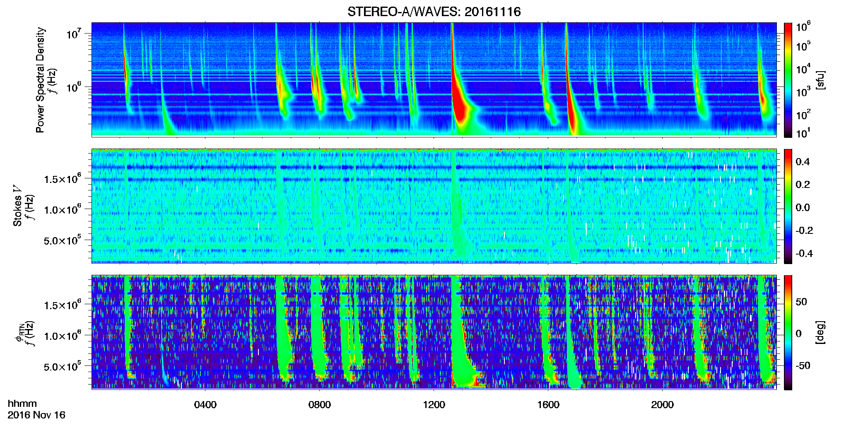
Task: Click the 10^7 tick label on top panel
Action: click(x=75, y=34)
